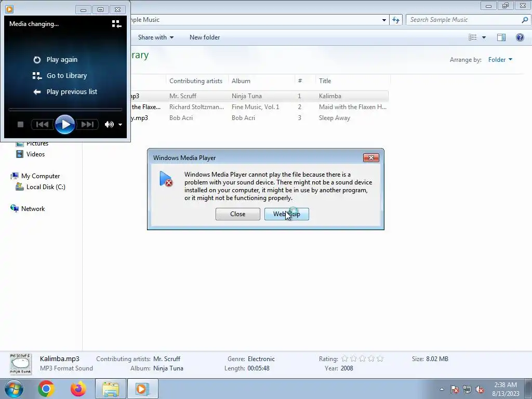
Task: Click the Media Player seek bar
Action: 65,110
